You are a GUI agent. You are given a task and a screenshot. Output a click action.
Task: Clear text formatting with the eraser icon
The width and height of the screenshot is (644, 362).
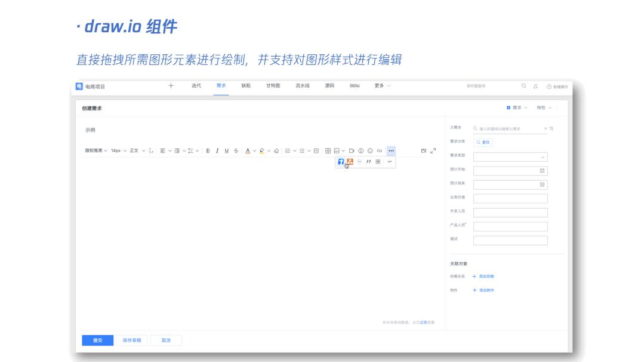(276, 150)
